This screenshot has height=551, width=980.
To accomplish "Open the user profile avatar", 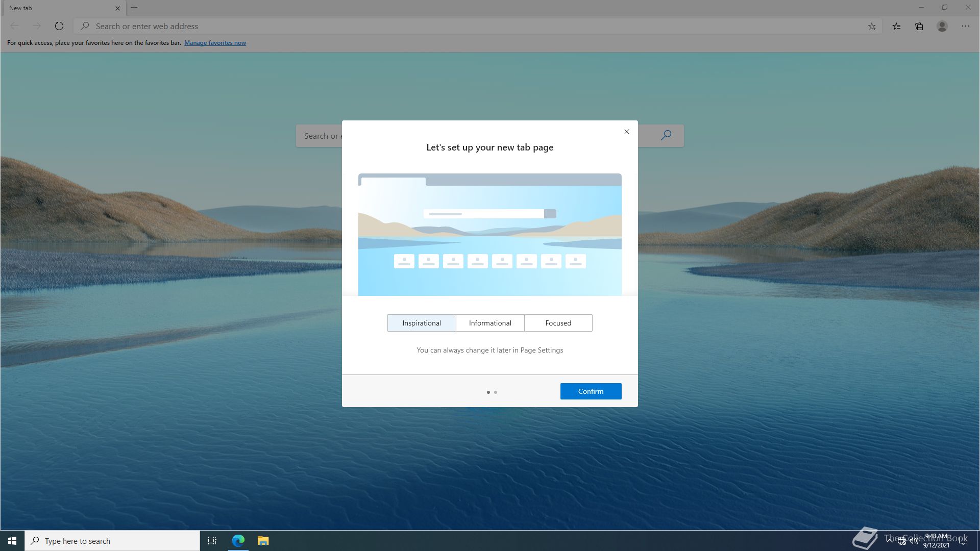I will 942,26.
